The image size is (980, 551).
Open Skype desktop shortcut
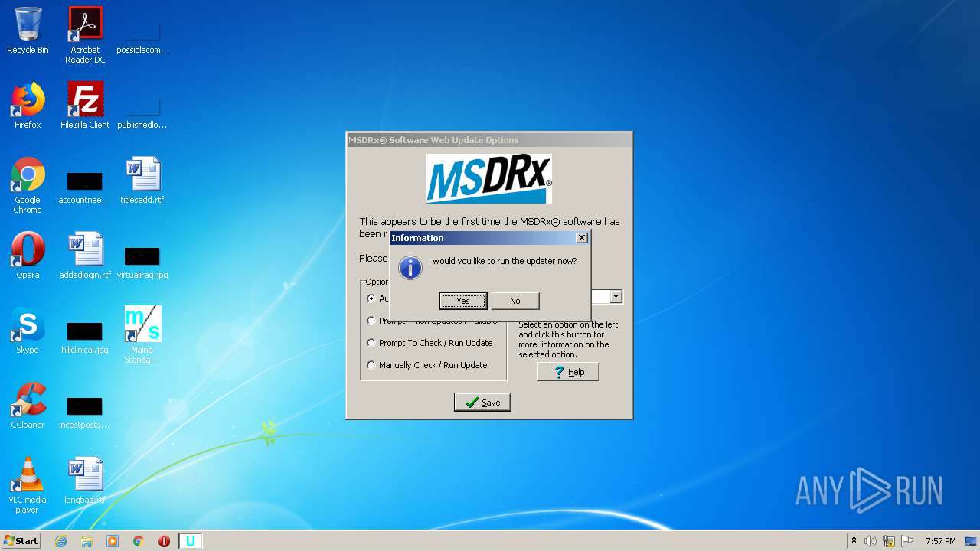point(28,331)
